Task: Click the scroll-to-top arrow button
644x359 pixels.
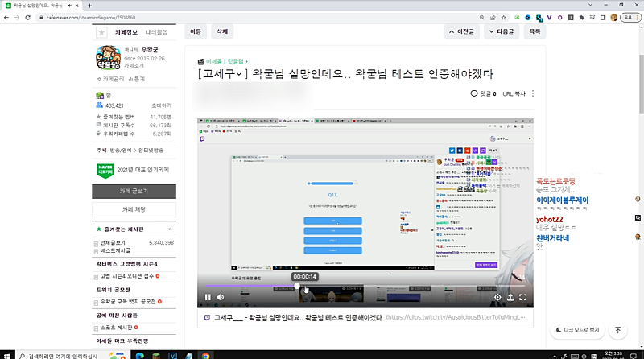Action: click(x=617, y=330)
